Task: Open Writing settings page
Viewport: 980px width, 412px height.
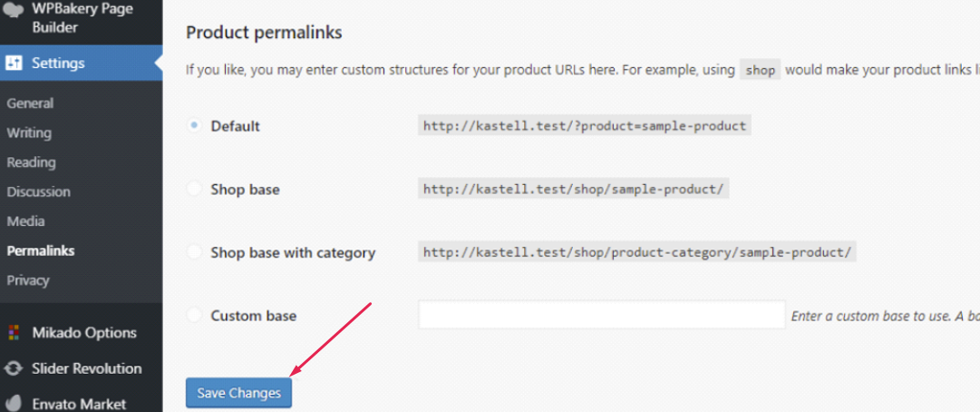Action: tap(29, 132)
